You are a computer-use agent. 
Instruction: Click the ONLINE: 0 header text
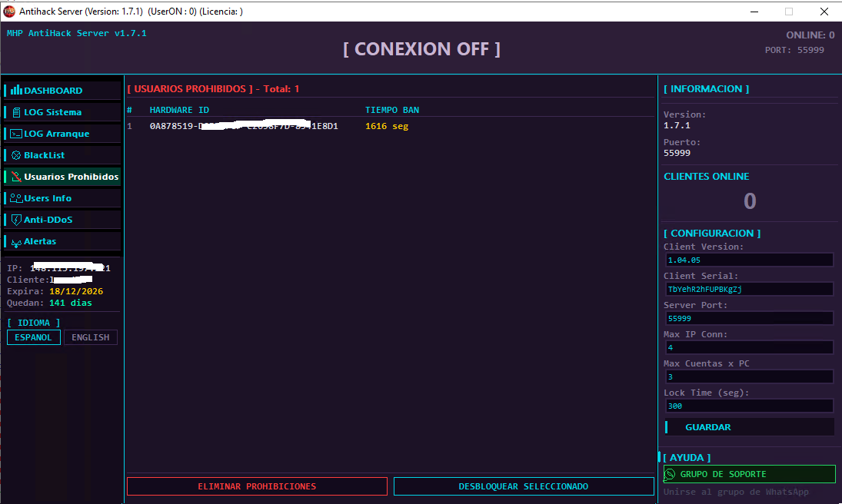click(810, 35)
